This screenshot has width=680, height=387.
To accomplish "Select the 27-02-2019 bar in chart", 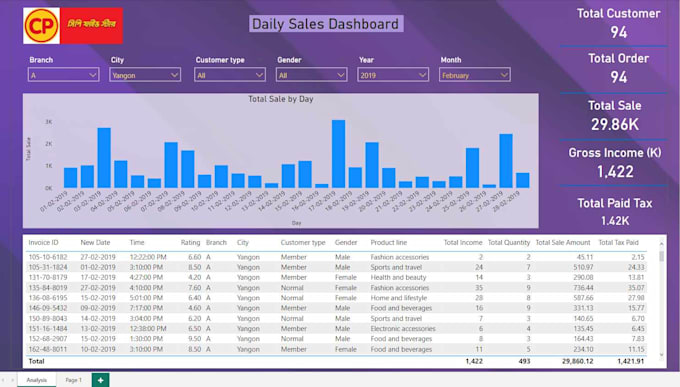I will coord(506,161).
